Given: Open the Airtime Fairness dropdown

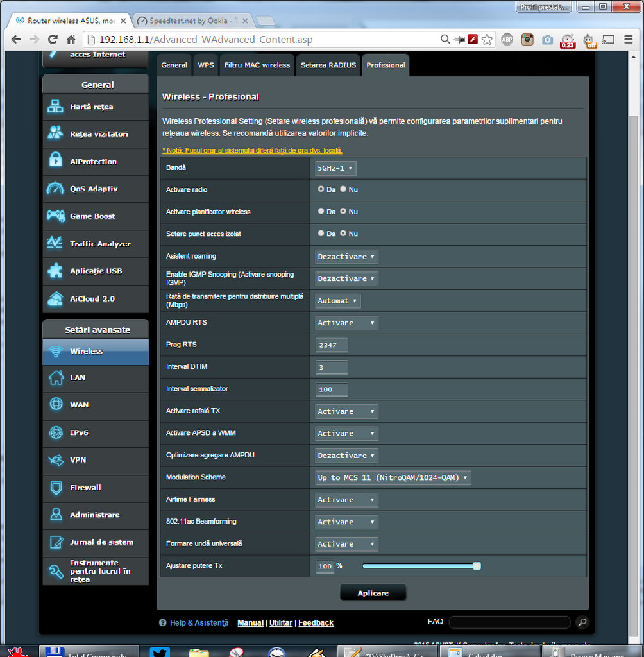Looking at the screenshot, I should tap(346, 500).
